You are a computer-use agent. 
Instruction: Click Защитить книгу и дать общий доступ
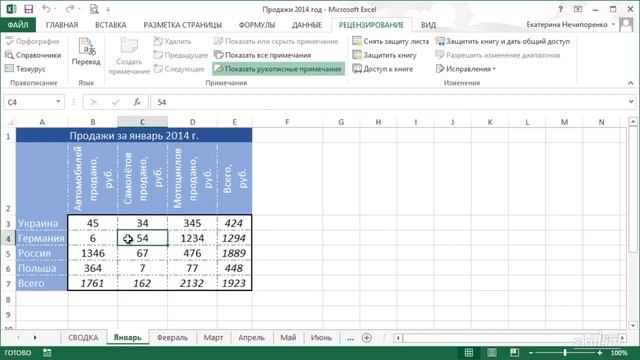503,41
